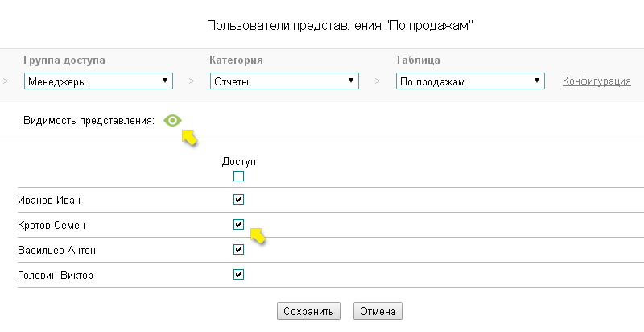Select the user name "Иванов Иван"

tap(49, 201)
